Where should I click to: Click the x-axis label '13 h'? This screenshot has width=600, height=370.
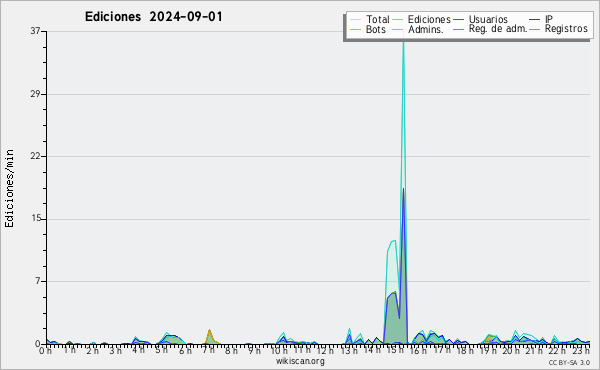point(349,351)
